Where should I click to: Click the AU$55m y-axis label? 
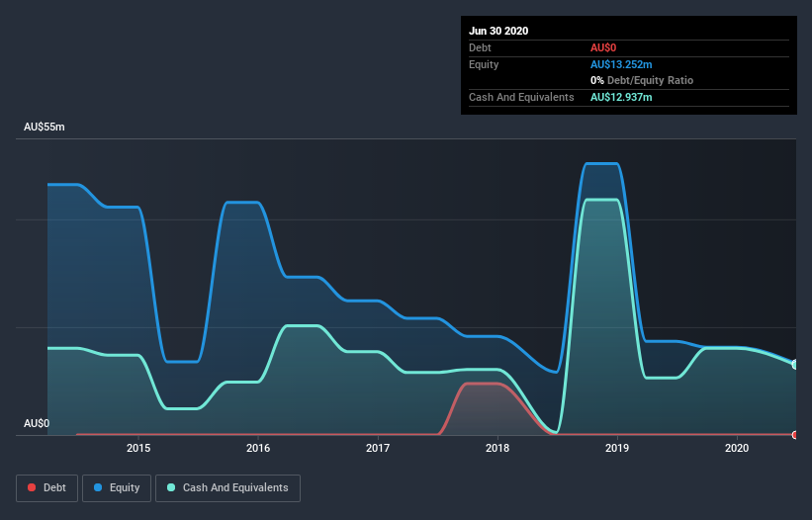coord(45,127)
